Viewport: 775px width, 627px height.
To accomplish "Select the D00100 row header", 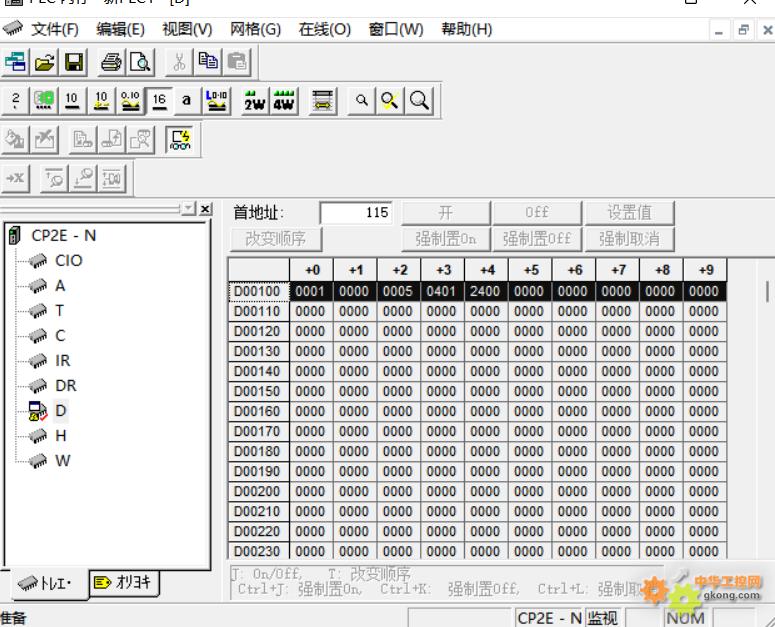I will (258, 292).
